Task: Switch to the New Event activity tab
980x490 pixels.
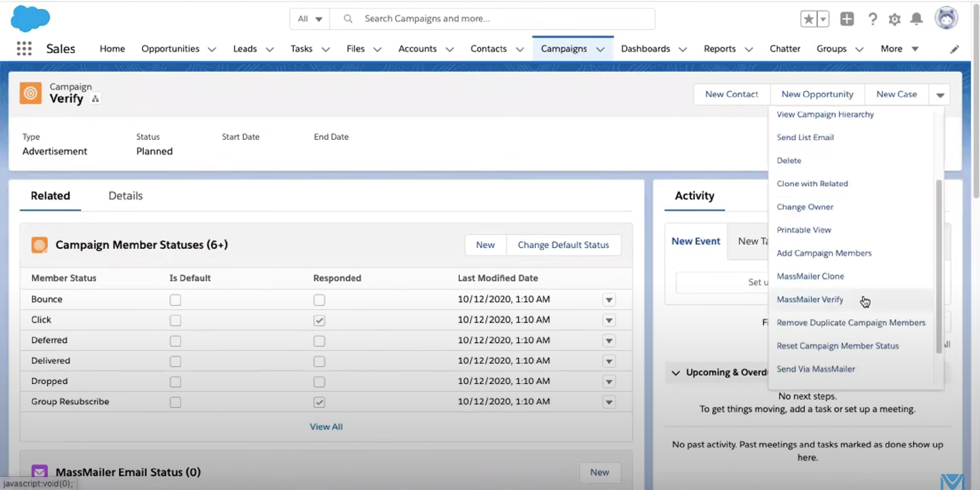Action: coord(695,242)
